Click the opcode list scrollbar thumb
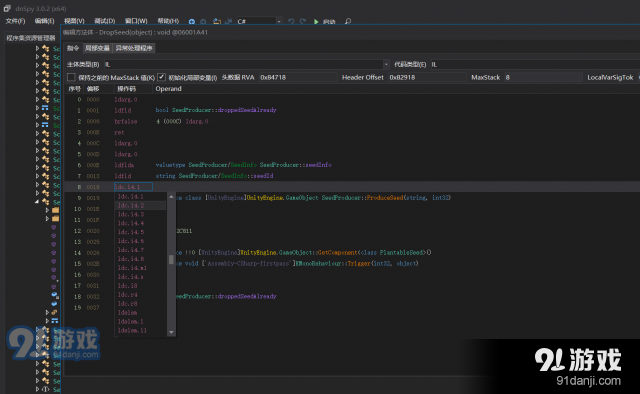 171,260
